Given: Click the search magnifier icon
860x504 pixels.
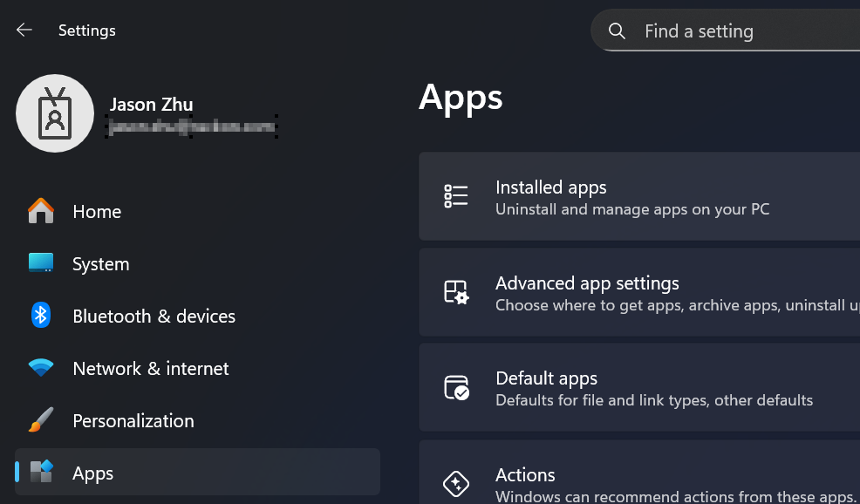Looking at the screenshot, I should tap(617, 31).
